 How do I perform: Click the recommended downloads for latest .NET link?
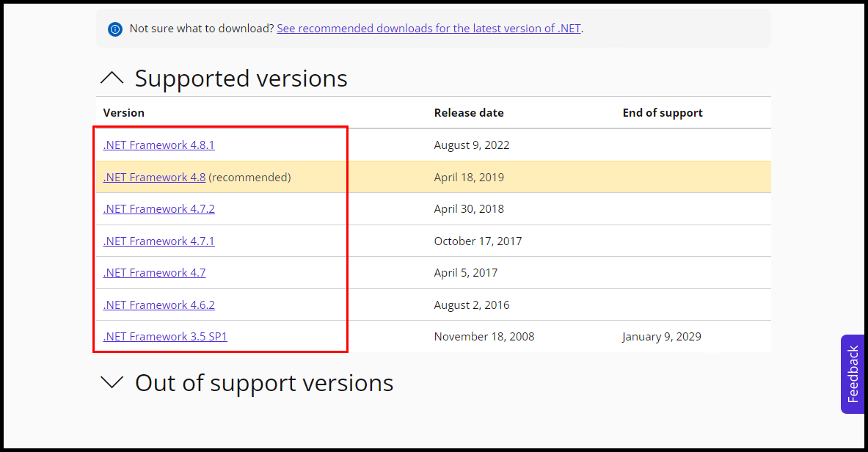428,28
